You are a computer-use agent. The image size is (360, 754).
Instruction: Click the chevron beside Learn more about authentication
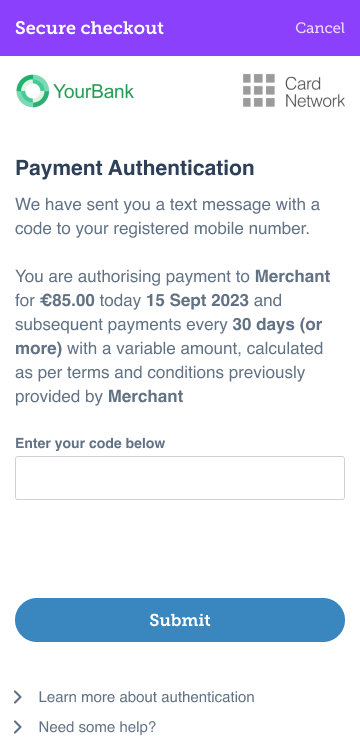18,697
